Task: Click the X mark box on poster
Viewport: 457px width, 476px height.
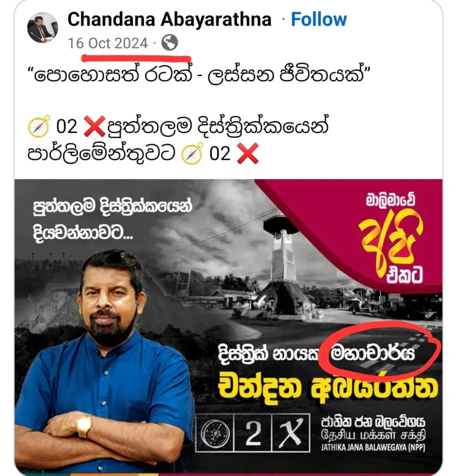Action: tap(291, 433)
